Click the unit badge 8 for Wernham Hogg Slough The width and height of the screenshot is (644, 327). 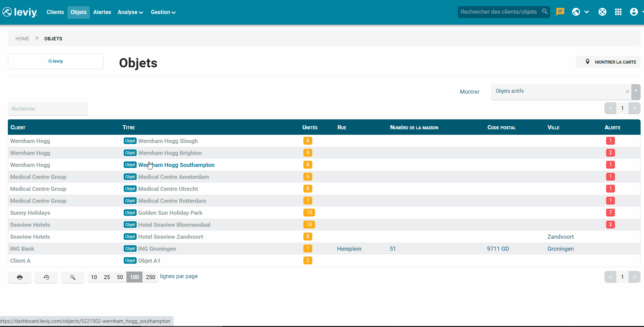tap(307, 141)
